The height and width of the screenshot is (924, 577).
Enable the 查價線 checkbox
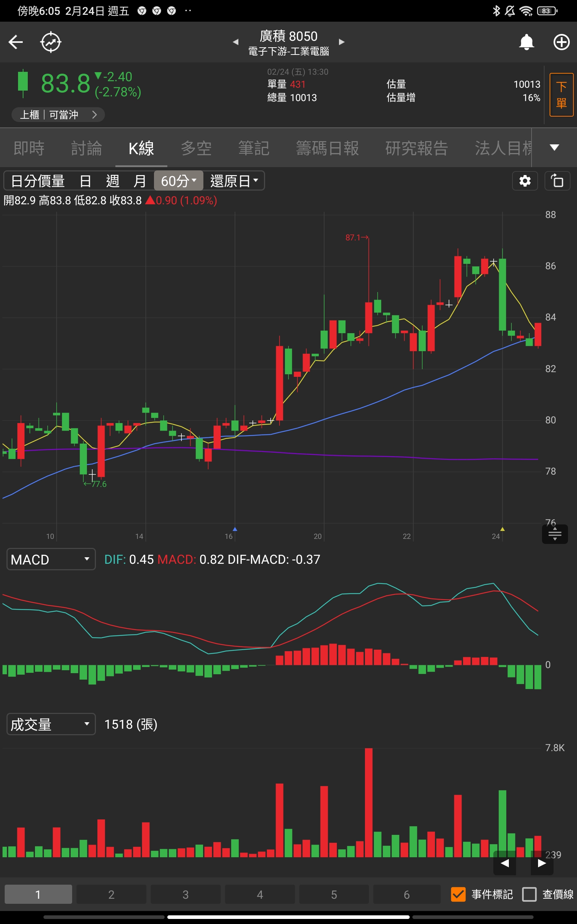(529, 894)
